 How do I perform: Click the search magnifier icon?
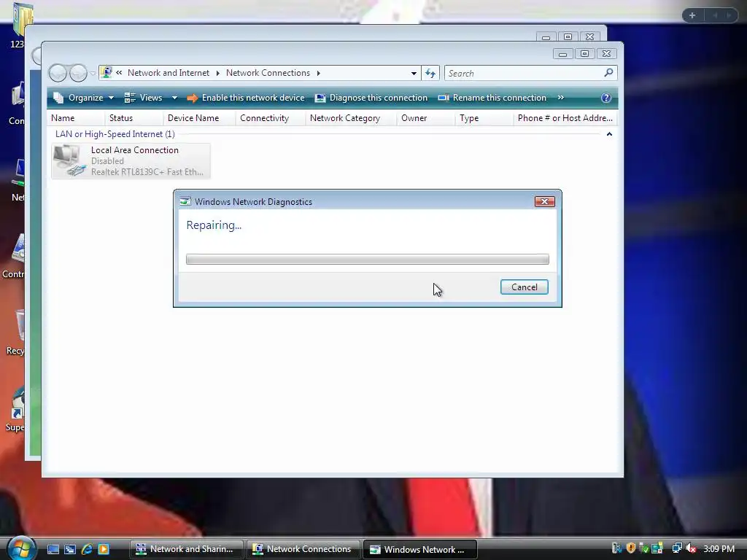608,73
